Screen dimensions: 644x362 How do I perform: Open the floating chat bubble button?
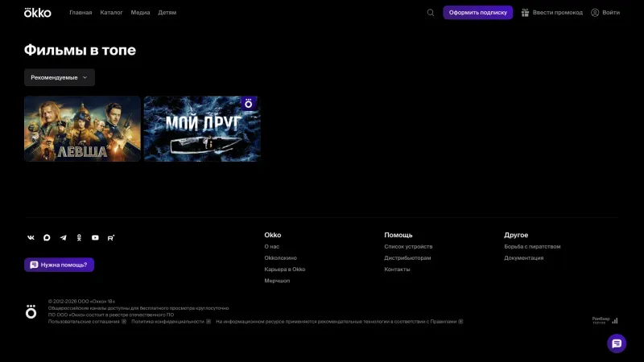pyautogui.click(x=617, y=343)
